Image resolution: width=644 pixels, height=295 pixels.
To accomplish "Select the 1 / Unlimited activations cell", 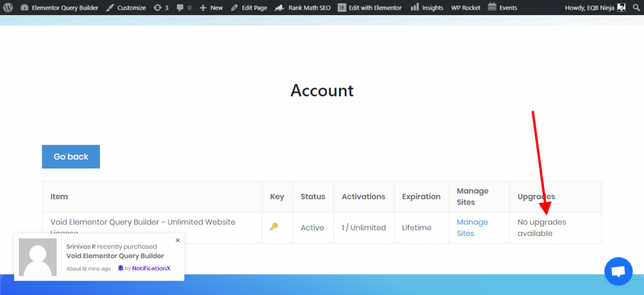I will [x=364, y=228].
